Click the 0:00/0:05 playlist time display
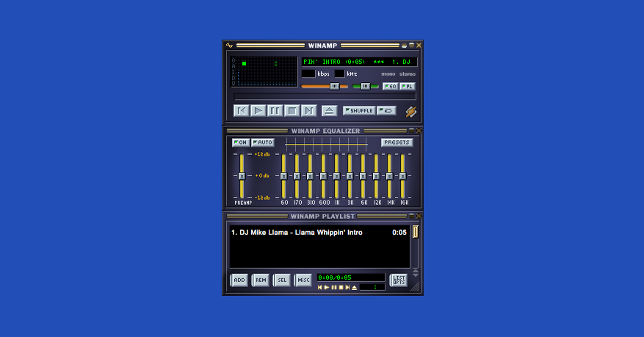Image resolution: width=644 pixels, height=337 pixels. [351, 278]
